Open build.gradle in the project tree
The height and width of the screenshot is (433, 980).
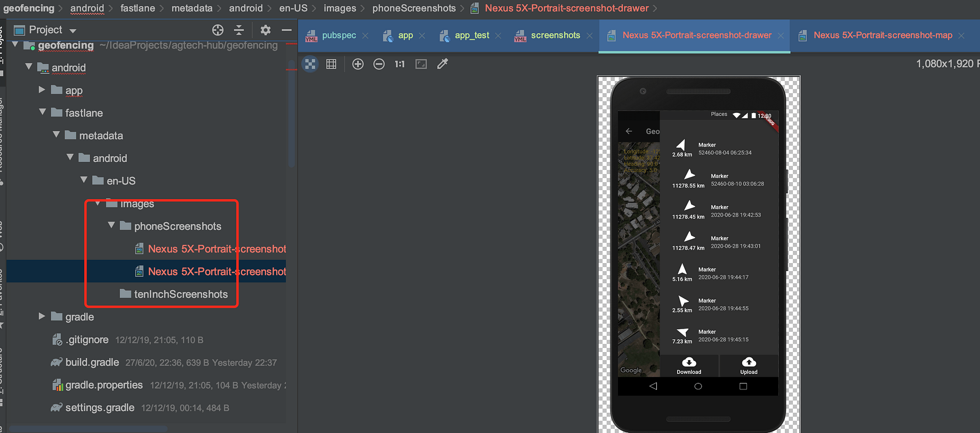pyautogui.click(x=92, y=362)
